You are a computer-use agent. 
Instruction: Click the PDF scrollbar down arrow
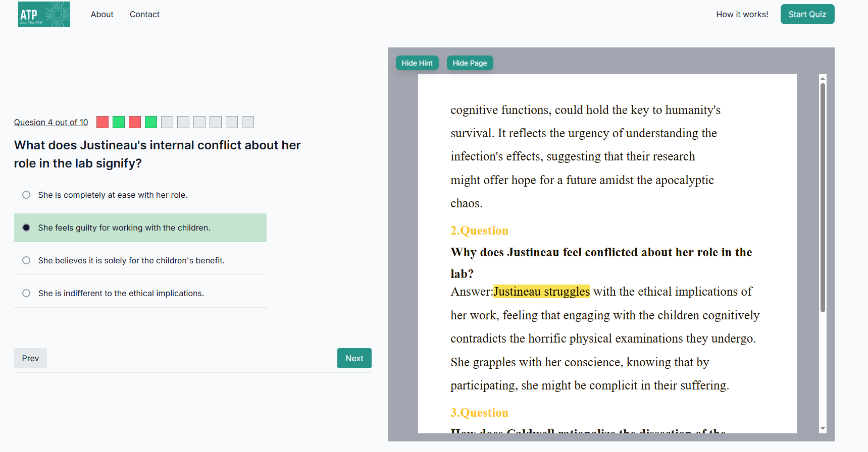tap(823, 429)
